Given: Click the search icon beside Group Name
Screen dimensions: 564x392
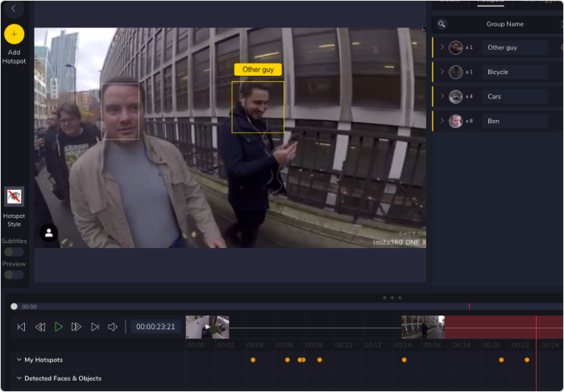Looking at the screenshot, I should click(442, 24).
